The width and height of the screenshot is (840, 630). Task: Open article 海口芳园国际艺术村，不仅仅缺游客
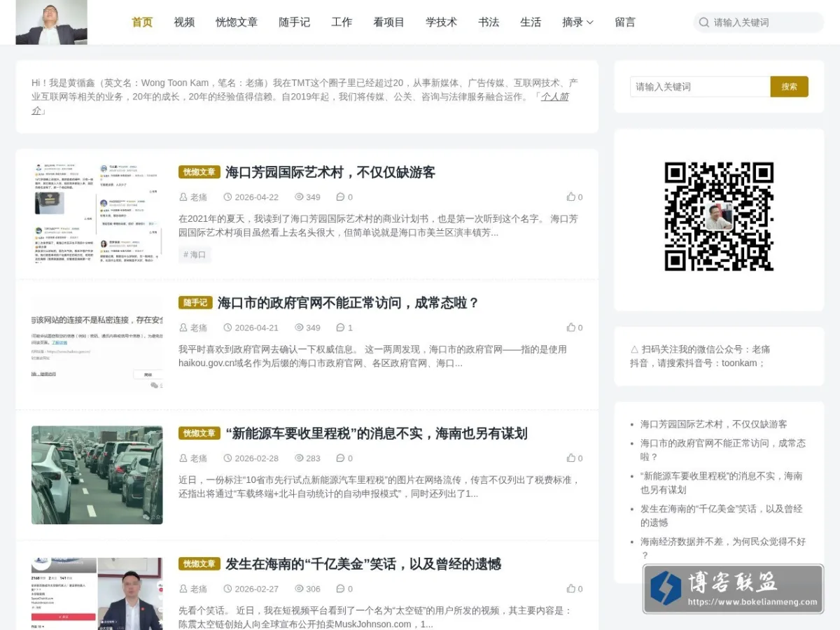pos(330,172)
